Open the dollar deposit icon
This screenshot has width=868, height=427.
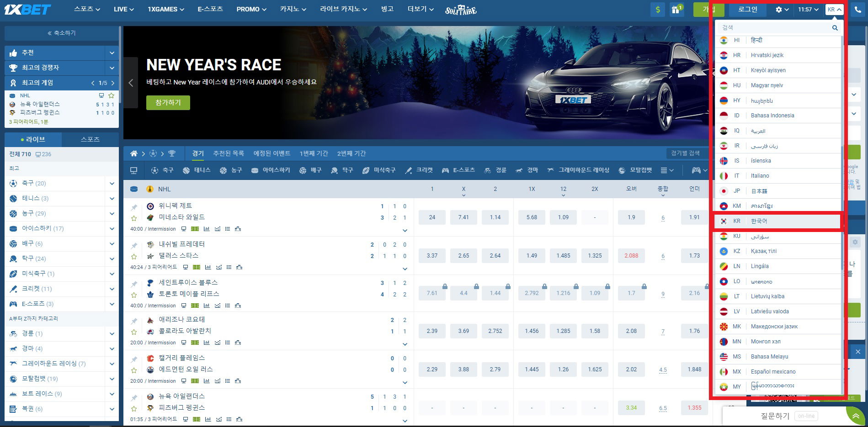[x=658, y=9]
